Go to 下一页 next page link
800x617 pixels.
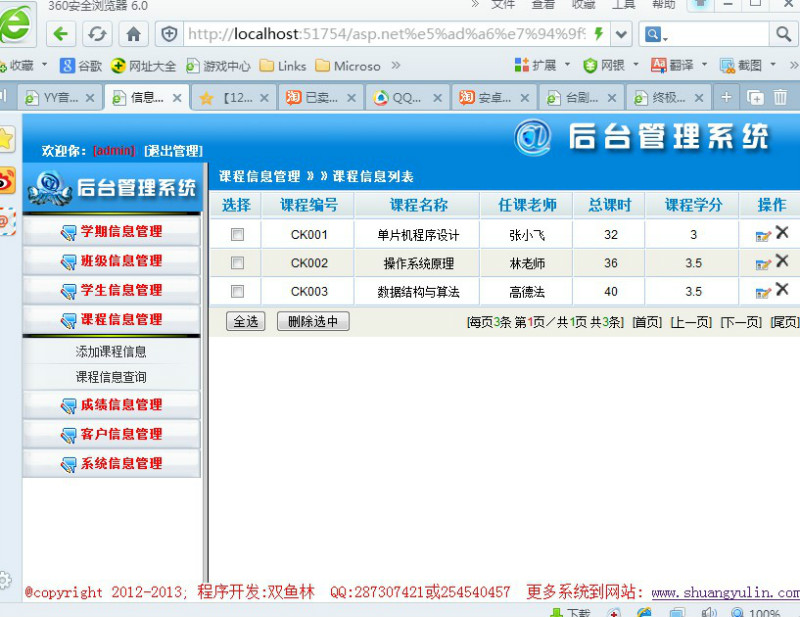tap(741, 322)
